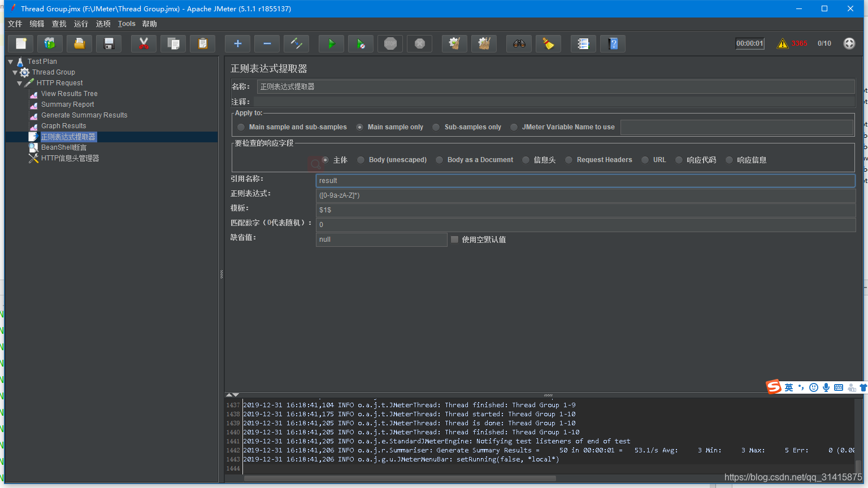The width and height of the screenshot is (868, 488).
Task: Open the 文件 menu
Action: 15,24
